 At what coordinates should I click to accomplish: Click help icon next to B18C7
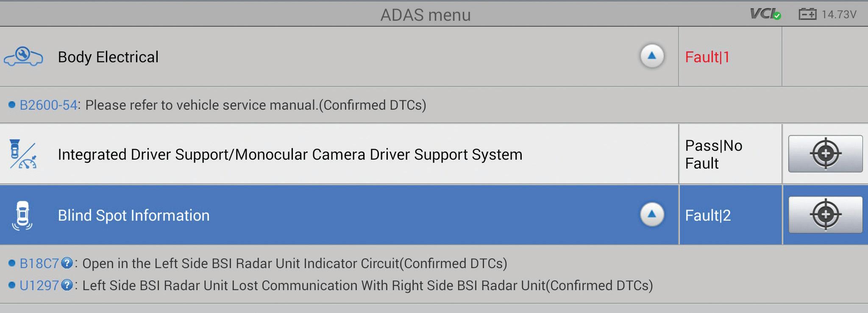67,263
